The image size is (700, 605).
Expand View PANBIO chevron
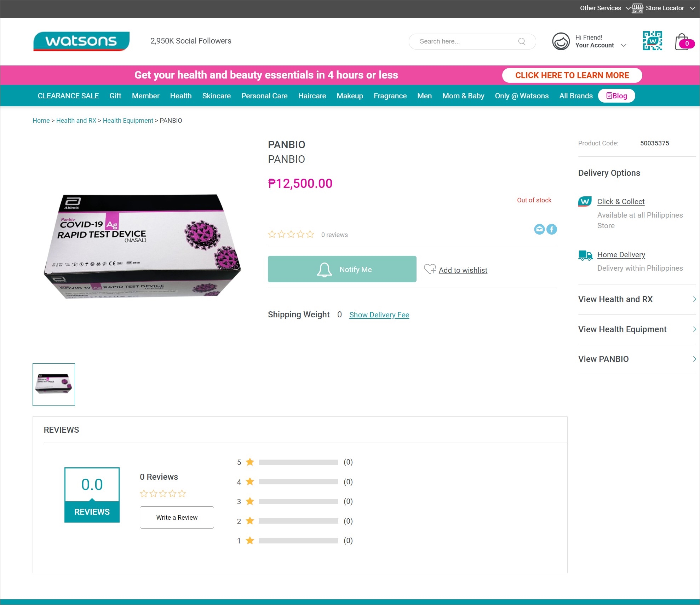click(694, 359)
